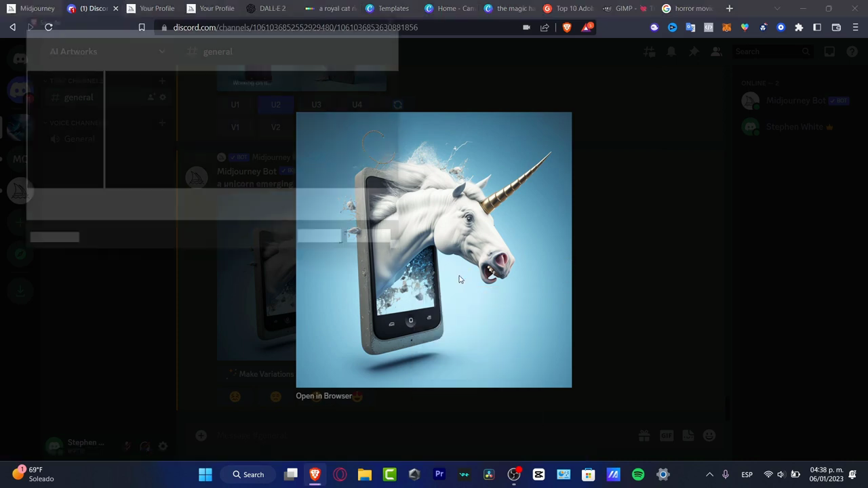Viewport: 868px width, 488px height.
Task: Open the Brave wallet icon
Action: click(x=836, y=27)
